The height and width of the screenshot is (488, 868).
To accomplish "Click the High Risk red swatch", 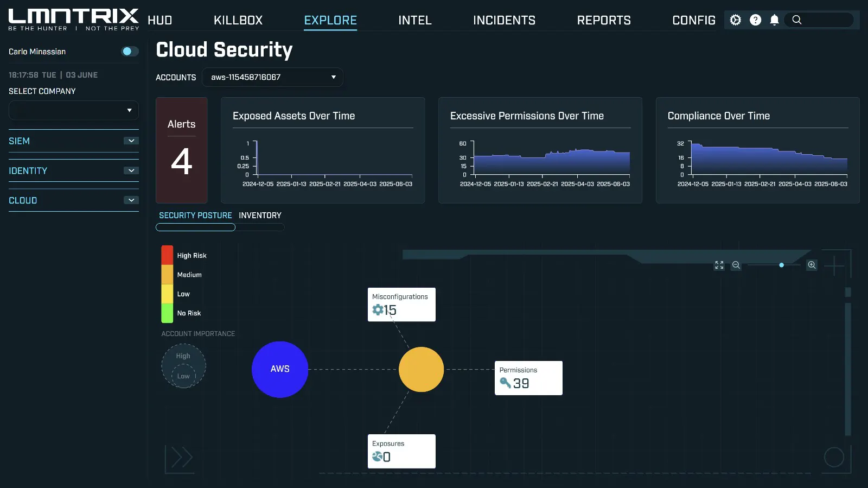I will click(x=167, y=255).
